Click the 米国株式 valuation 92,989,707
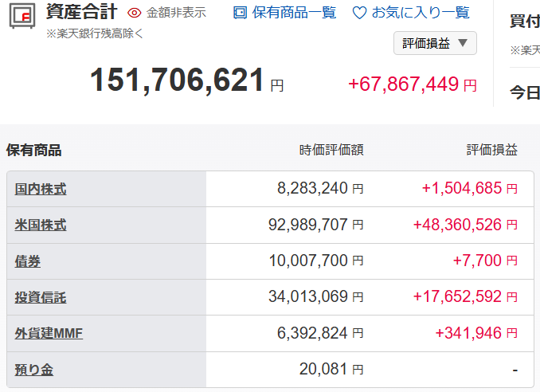 (x=308, y=225)
